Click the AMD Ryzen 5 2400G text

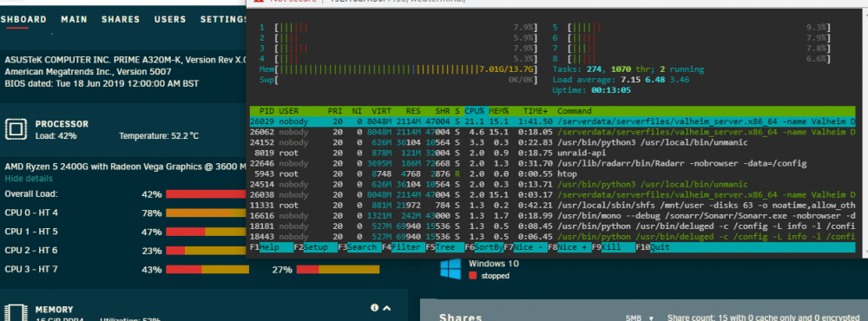(125, 166)
